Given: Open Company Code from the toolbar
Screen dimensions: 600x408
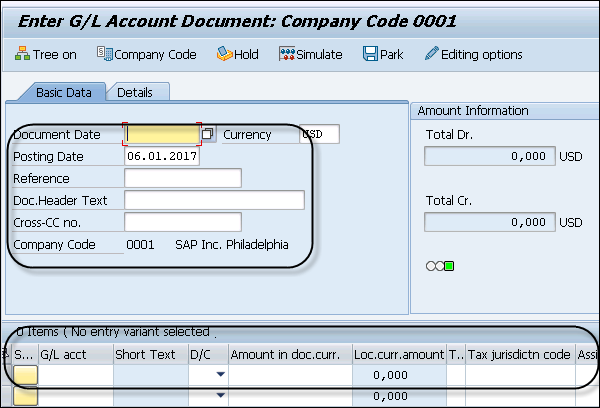Looking at the screenshot, I should tap(104, 55).
